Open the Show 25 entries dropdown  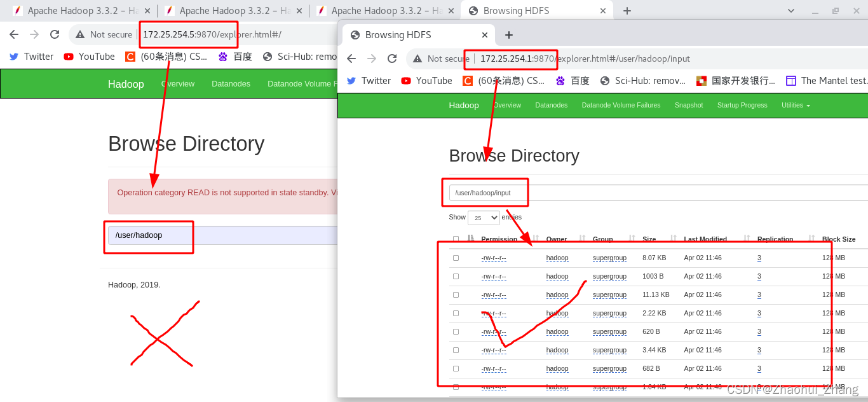click(x=484, y=218)
